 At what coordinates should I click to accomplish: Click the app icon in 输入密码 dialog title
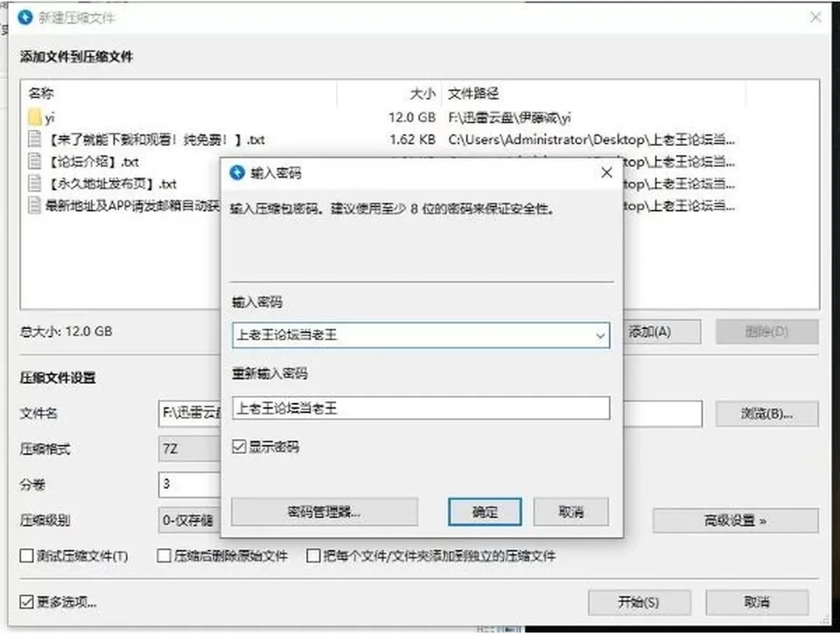coord(237,172)
